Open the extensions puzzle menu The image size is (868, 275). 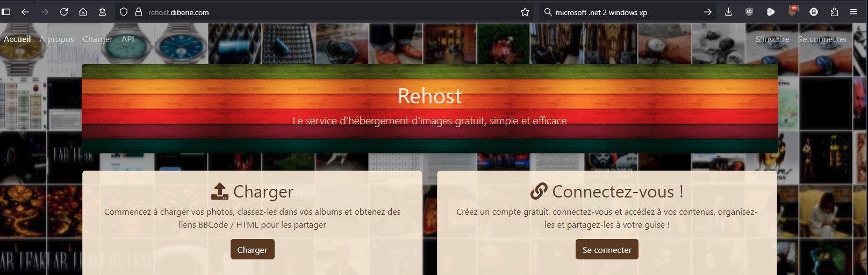834,12
